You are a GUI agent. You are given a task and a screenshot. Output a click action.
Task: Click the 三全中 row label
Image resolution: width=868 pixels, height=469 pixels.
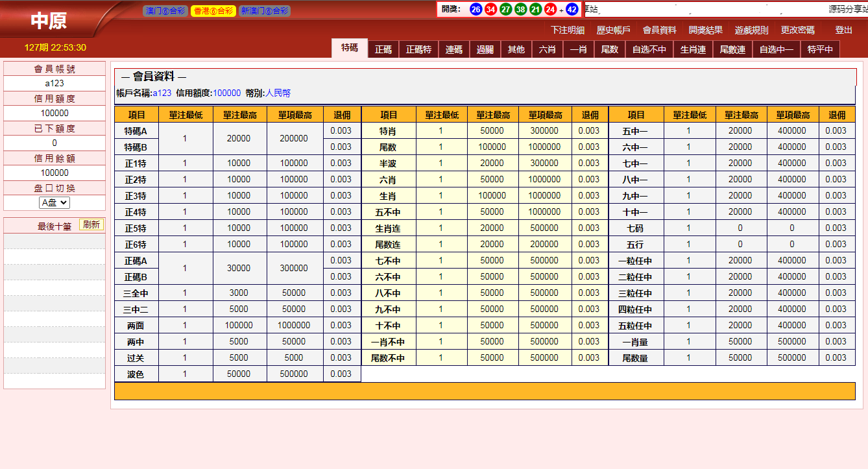tap(136, 293)
